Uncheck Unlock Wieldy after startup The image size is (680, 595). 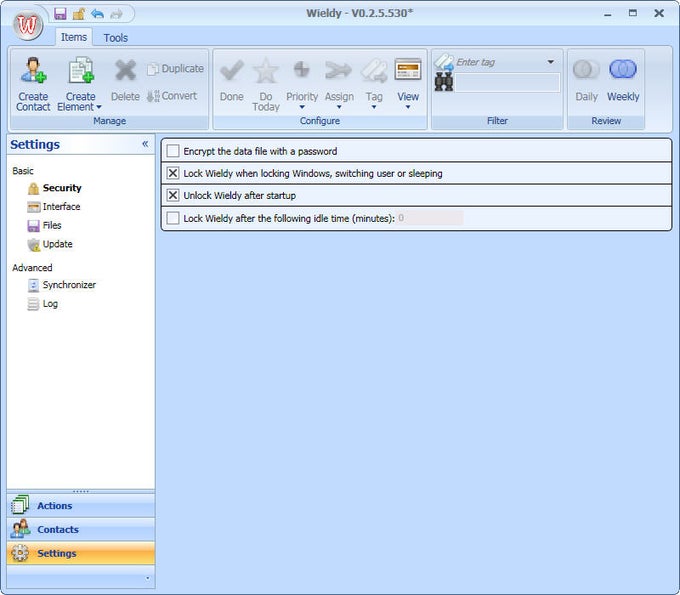[173, 195]
